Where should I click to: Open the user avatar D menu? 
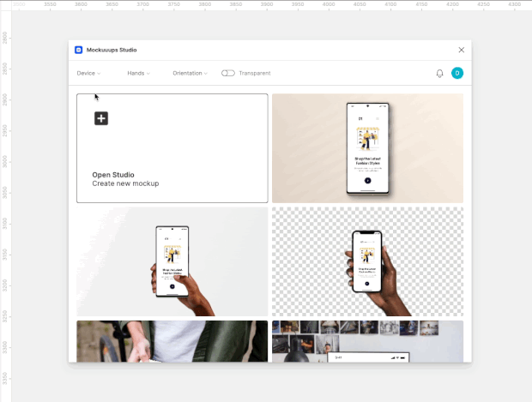pyautogui.click(x=457, y=73)
